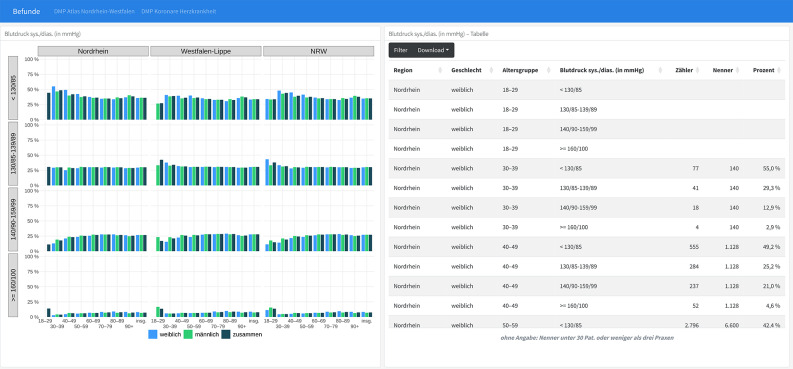Screen dimensions: 793x369
Task: Click the 2,9 % Prozent cell
Action: click(x=773, y=227)
